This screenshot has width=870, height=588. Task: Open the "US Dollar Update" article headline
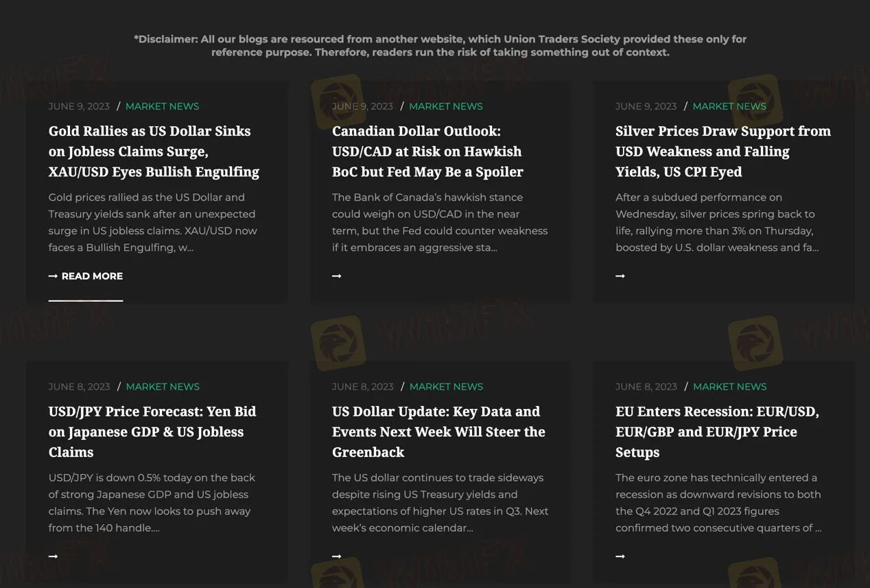pos(438,432)
